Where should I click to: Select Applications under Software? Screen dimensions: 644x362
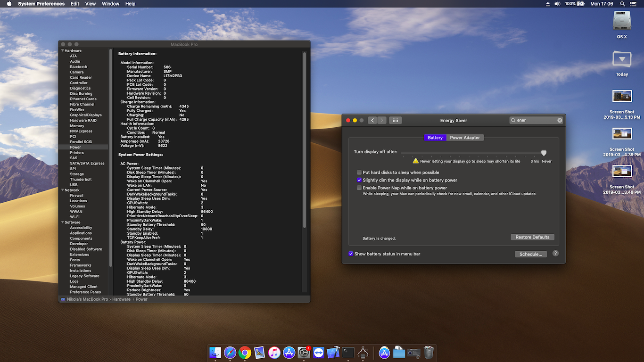(81, 233)
